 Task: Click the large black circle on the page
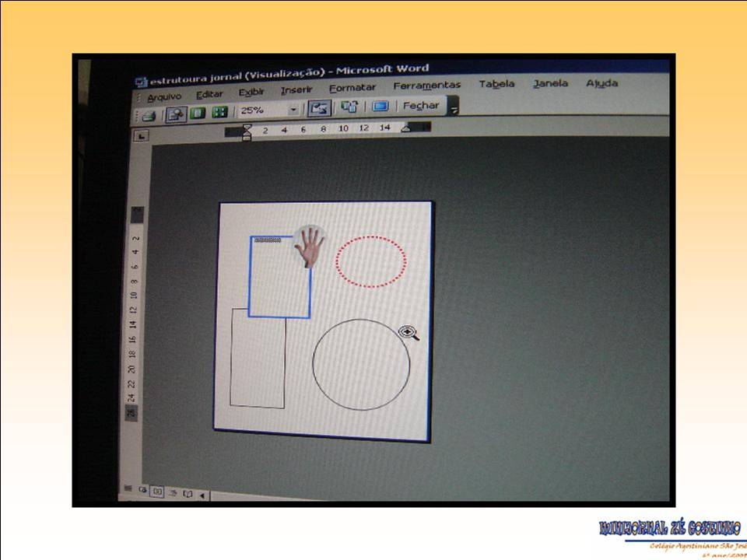tap(361, 365)
